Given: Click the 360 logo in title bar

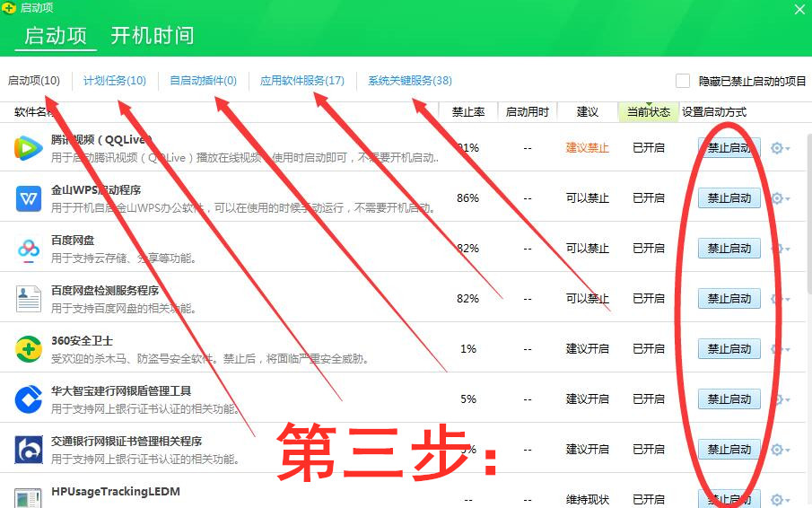Looking at the screenshot, I should pyautogui.click(x=9, y=8).
